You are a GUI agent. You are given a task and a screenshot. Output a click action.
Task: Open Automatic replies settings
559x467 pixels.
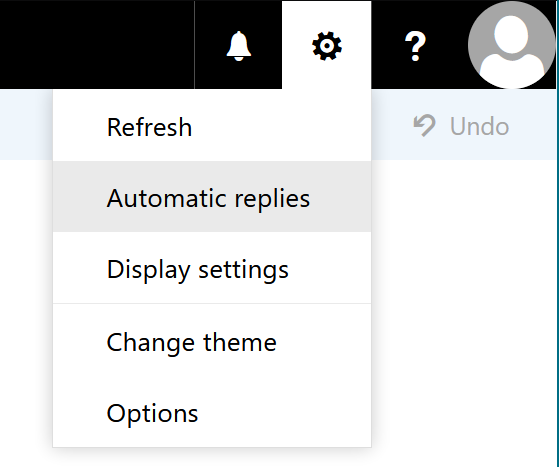point(212,197)
